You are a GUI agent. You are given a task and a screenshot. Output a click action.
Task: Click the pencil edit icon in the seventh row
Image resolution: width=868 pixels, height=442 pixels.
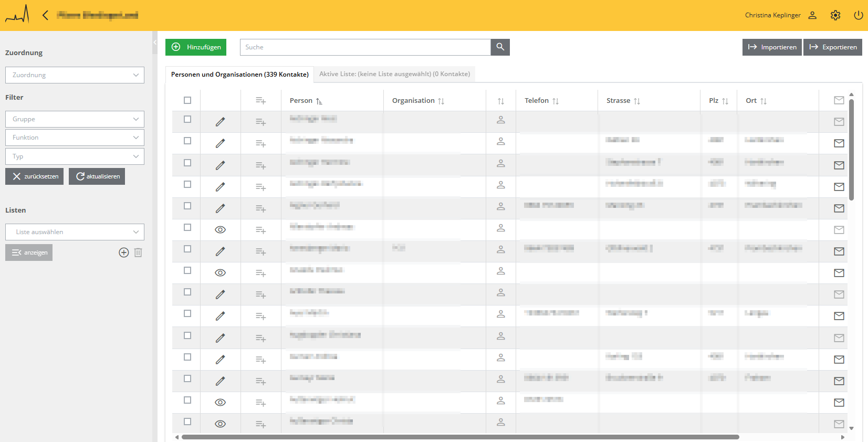221,251
